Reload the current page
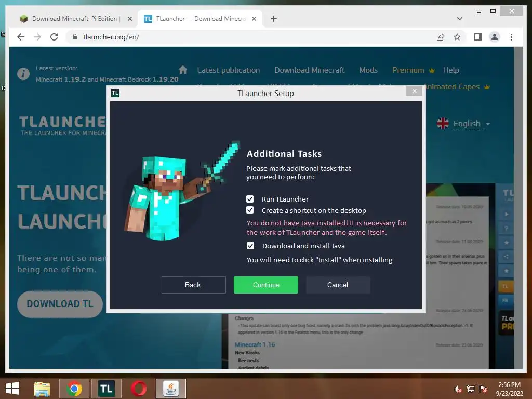 tap(54, 37)
